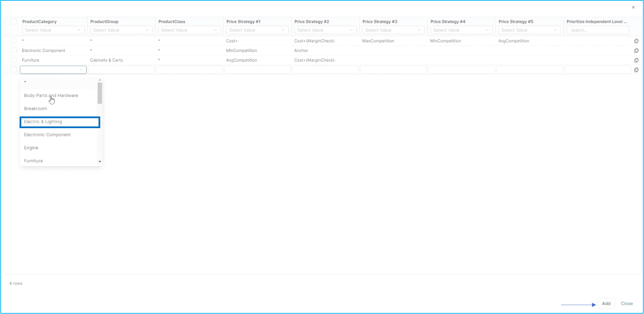Open the ProductGroup filter dropdown
This screenshot has width=644, height=314.
pos(121,30)
